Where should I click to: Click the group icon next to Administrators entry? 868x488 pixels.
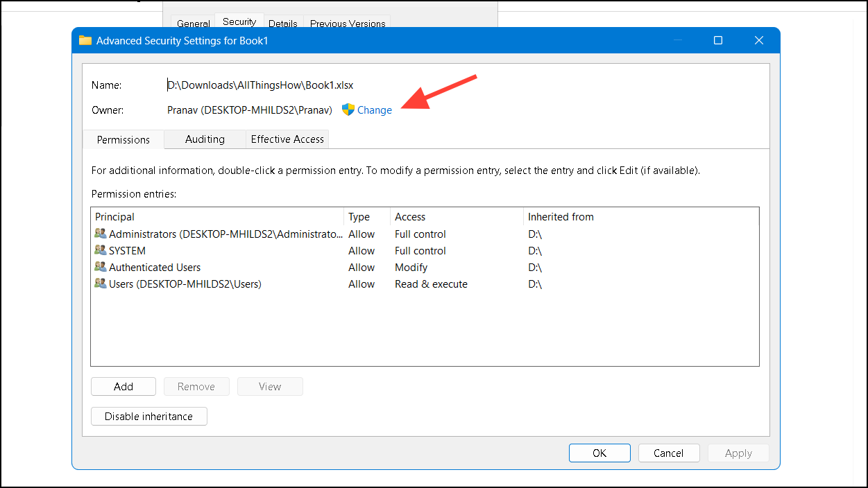101,234
